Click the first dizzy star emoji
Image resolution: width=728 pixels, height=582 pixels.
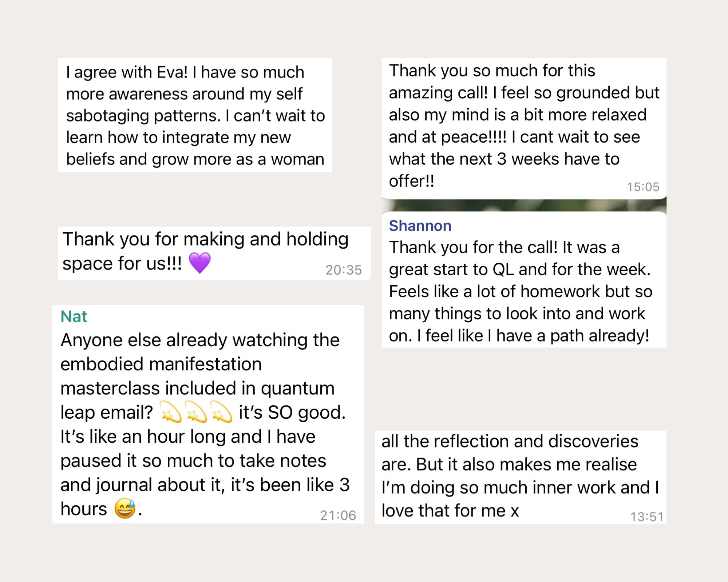pos(171,412)
